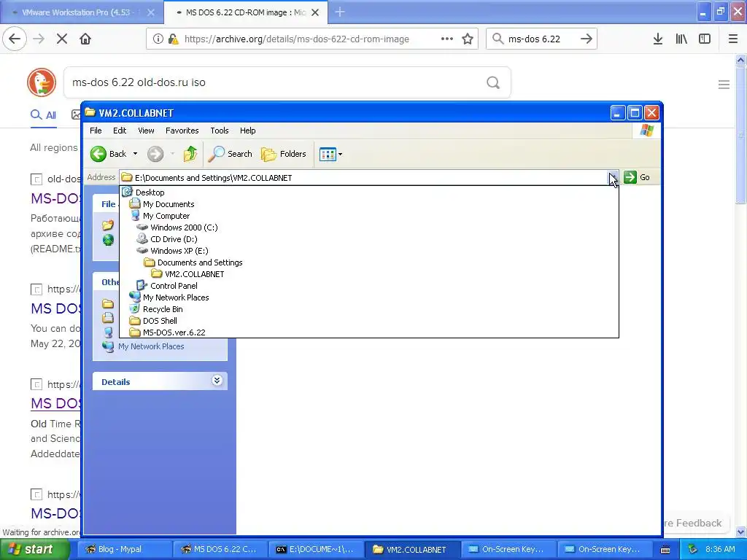This screenshot has height=560, width=747.
Task: Submit Firefox search with arrow button
Action: tap(587, 39)
